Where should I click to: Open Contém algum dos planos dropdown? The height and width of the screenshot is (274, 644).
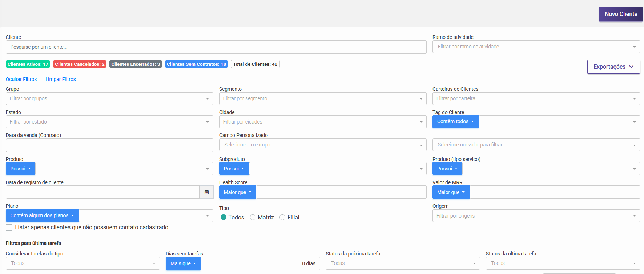tap(42, 215)
